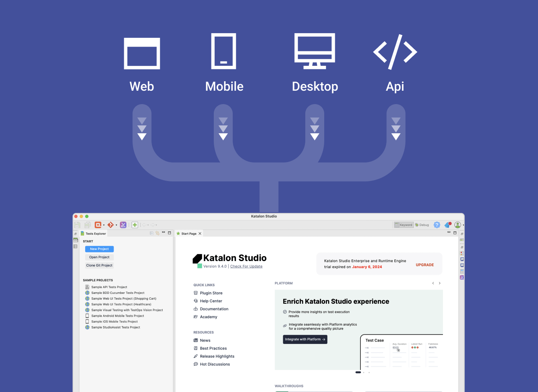Click the New Project button
Viewport: 538px width, 392px height.
click(x=99, y=249)
